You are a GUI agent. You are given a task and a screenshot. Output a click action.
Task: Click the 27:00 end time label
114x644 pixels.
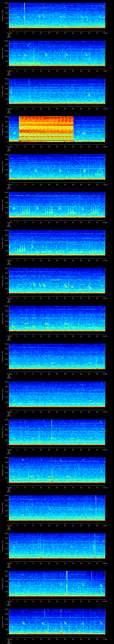(x=105, y=487)
